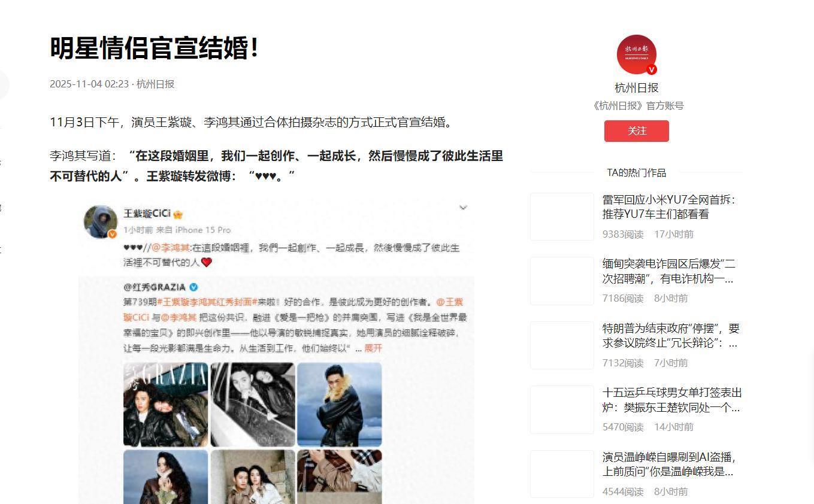The height and width of the screenshot is (504, 814).
Task: Open the 雷军回应小米YU7全网首拆 article
Action: pos(668,207)
